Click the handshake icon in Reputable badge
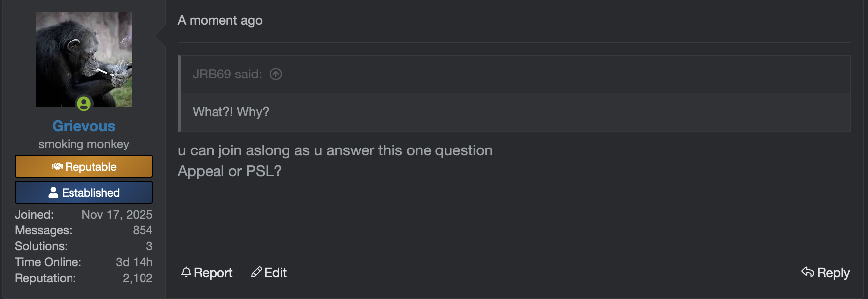868x299 pixels. (57, 167)
